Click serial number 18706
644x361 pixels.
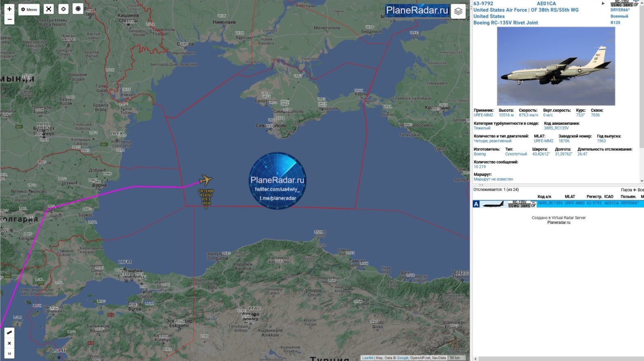tap(564, 141)
